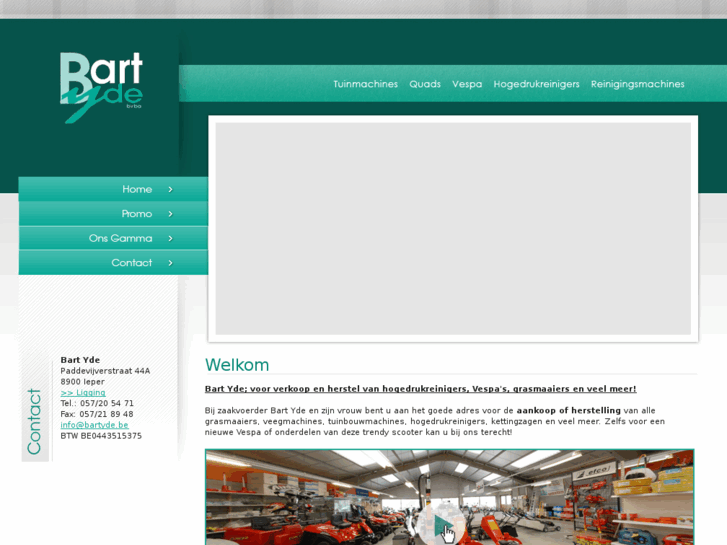Viewport: 727px width, 545px height.
Task: Click the showroom panorama image
Action: click(x=450, y=497)
